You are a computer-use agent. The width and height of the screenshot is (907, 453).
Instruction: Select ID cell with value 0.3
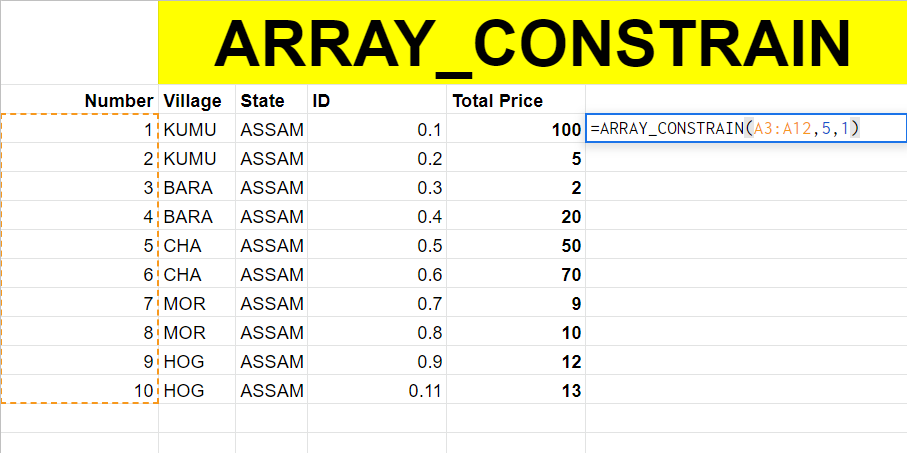point(377,186)
